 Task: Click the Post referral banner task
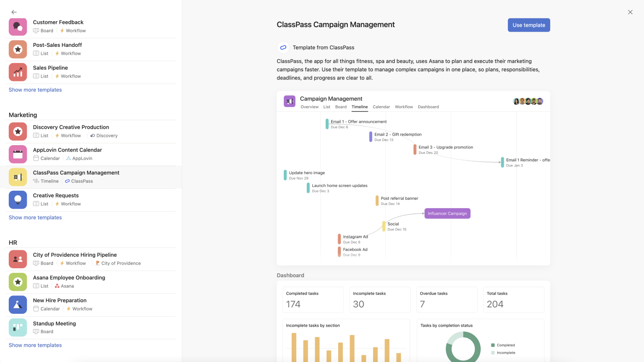[397, 201]
